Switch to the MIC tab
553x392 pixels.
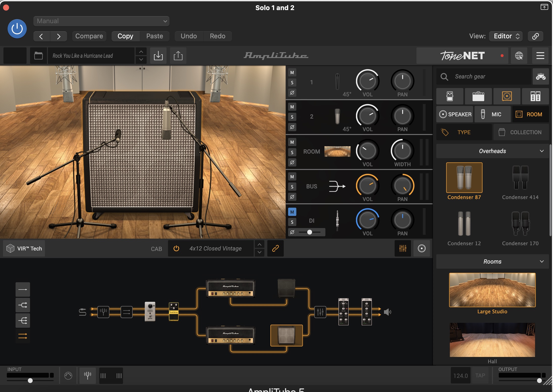492,114
